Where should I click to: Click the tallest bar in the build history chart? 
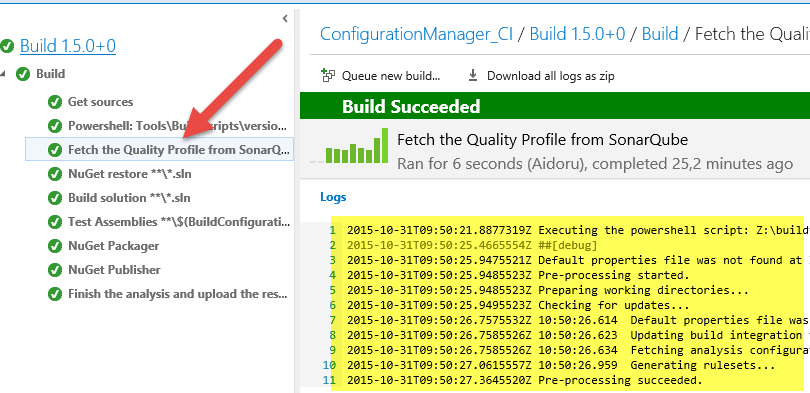coord(384,145)
